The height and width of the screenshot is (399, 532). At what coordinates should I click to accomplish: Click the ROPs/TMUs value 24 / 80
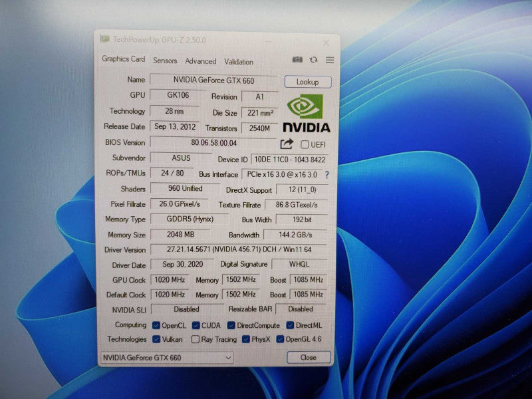pyautogui.click(x=172, y=174)
